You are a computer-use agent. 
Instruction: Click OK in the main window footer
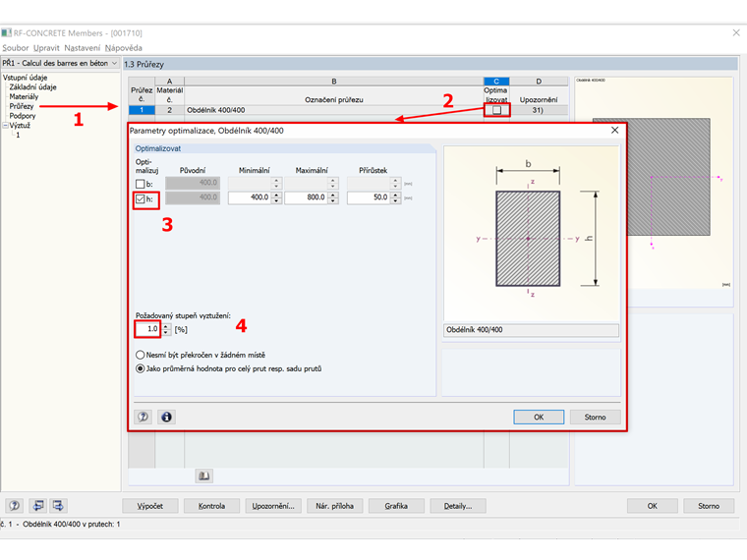[x=653, y=506]
